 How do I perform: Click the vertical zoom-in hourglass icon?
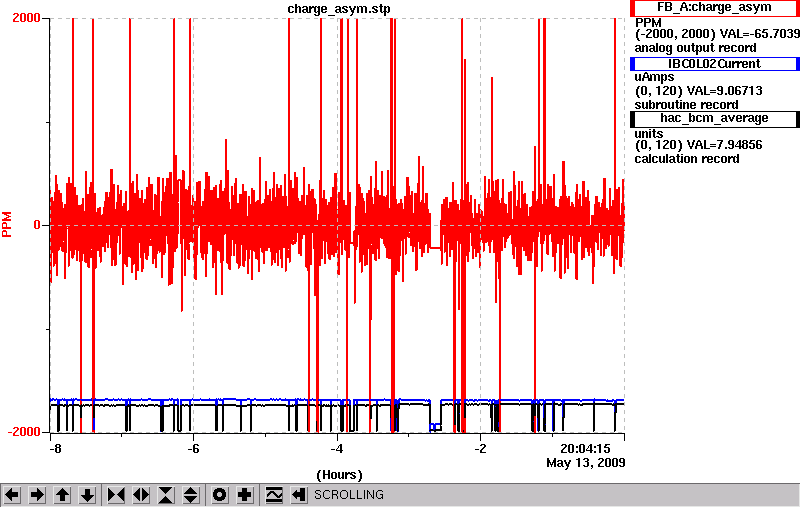166,495
